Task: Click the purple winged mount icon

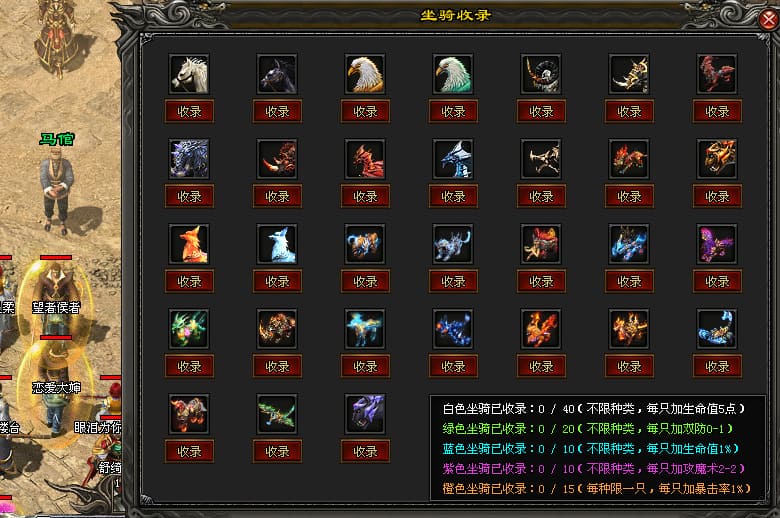Action: point(717,244)
